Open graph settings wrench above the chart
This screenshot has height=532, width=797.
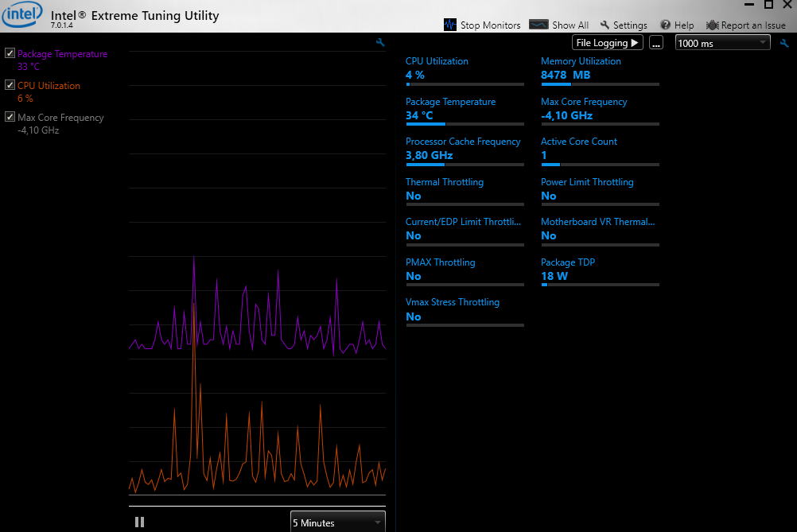click(x=380, y=43)
